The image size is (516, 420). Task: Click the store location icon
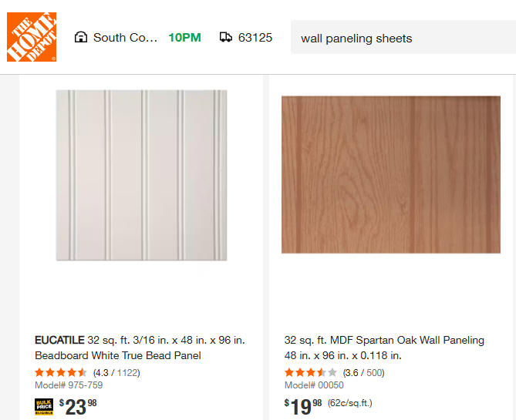(x=80, y=37)
